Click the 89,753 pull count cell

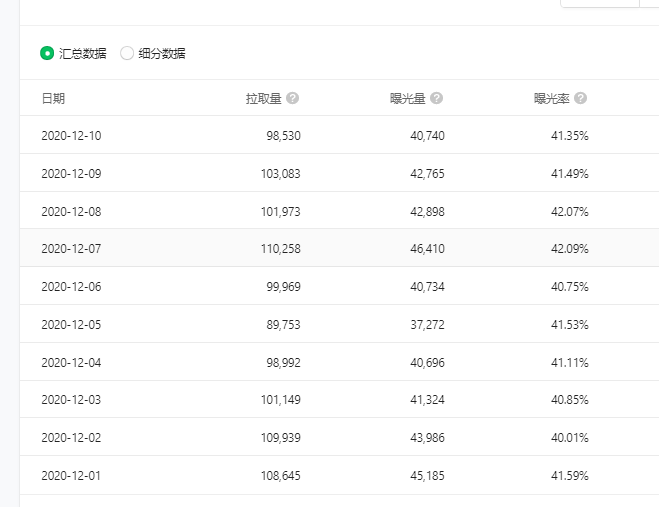click(x=284, y=325)
